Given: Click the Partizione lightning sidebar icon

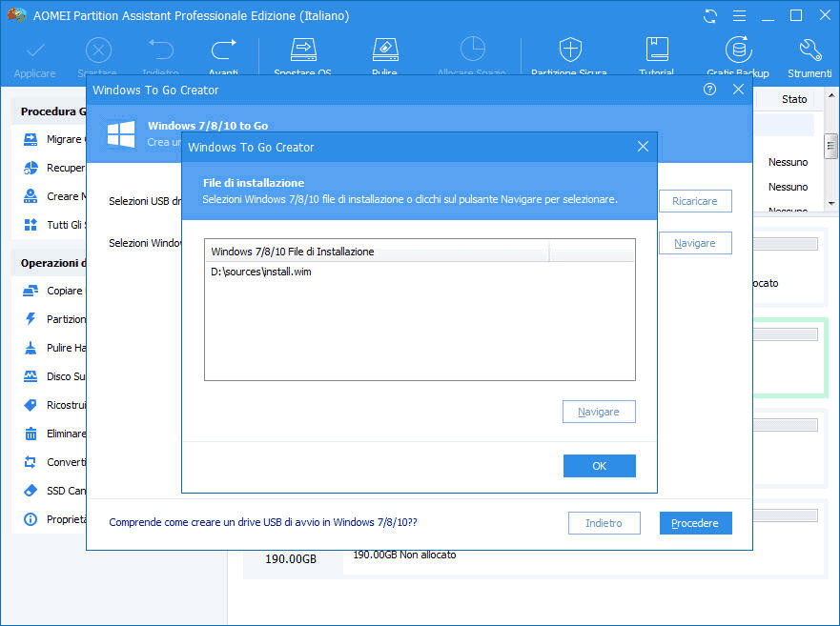Looking at the screenshot, I should 31,318.
